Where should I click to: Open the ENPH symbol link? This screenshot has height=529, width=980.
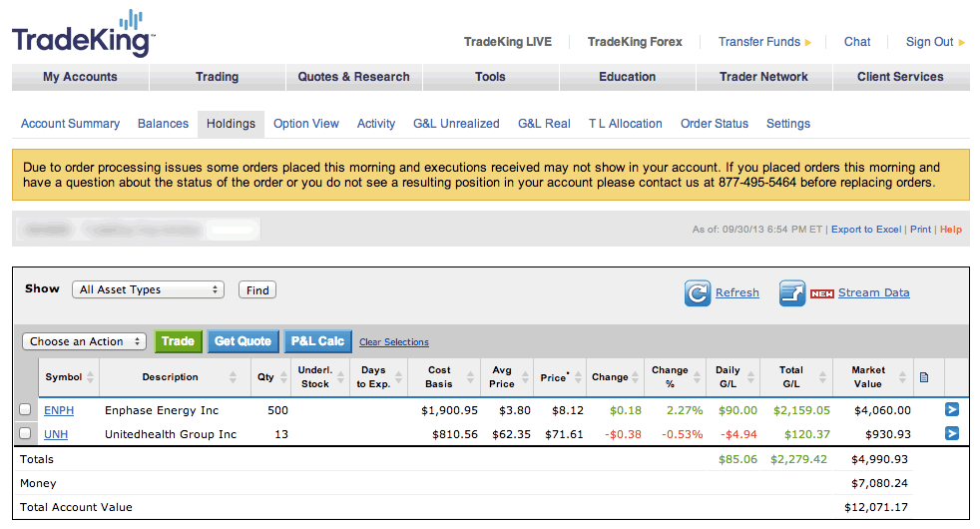click(x=59, y=410)
